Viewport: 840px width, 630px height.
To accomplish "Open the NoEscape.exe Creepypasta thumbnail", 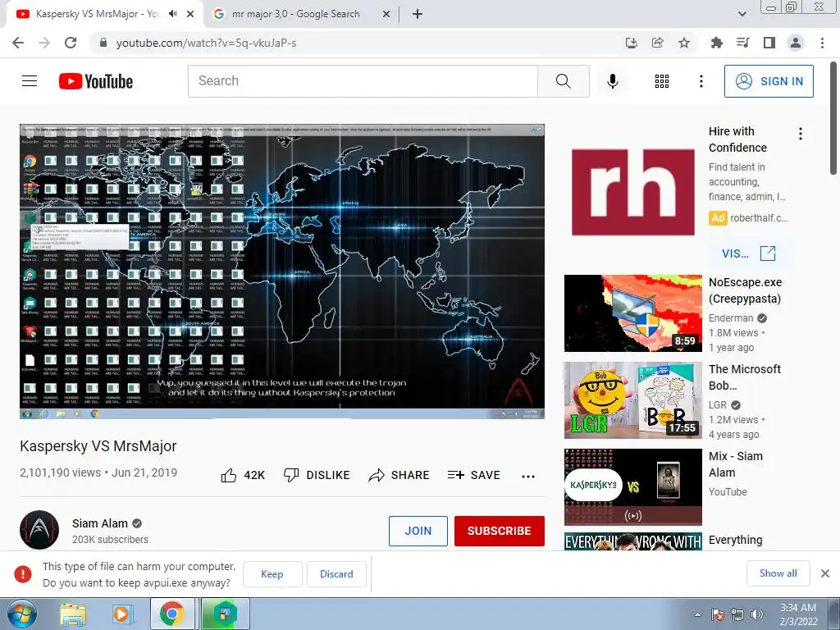I will [633, 313].
